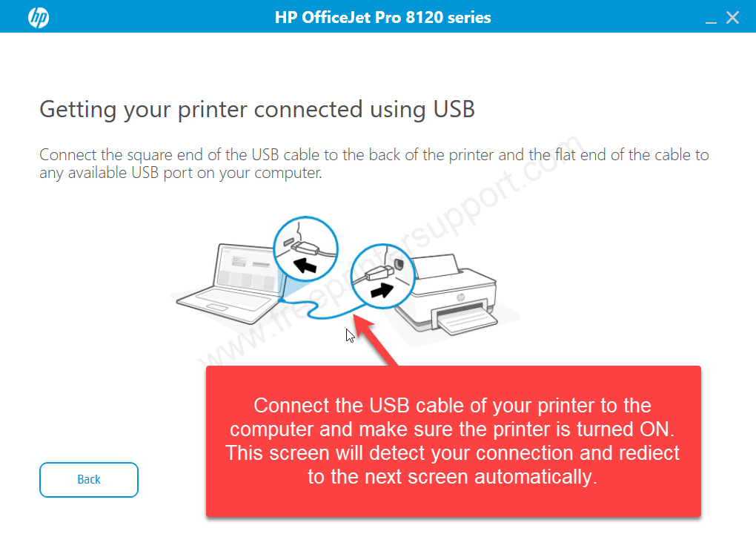The height and width of the screenshot is (537, 756).
Task: Click the printer USB port zoom circle
Action: point(383,277)
